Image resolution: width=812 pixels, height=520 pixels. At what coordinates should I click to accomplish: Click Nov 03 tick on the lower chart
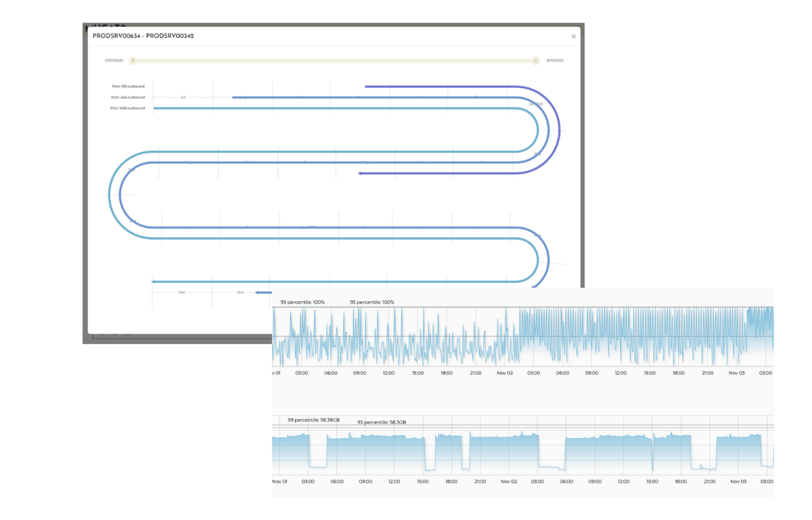736,481
